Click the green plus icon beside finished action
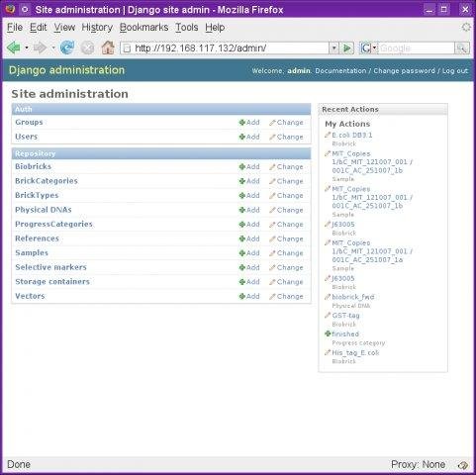Viewport: 476px width, 475px height. click(328, 333)
